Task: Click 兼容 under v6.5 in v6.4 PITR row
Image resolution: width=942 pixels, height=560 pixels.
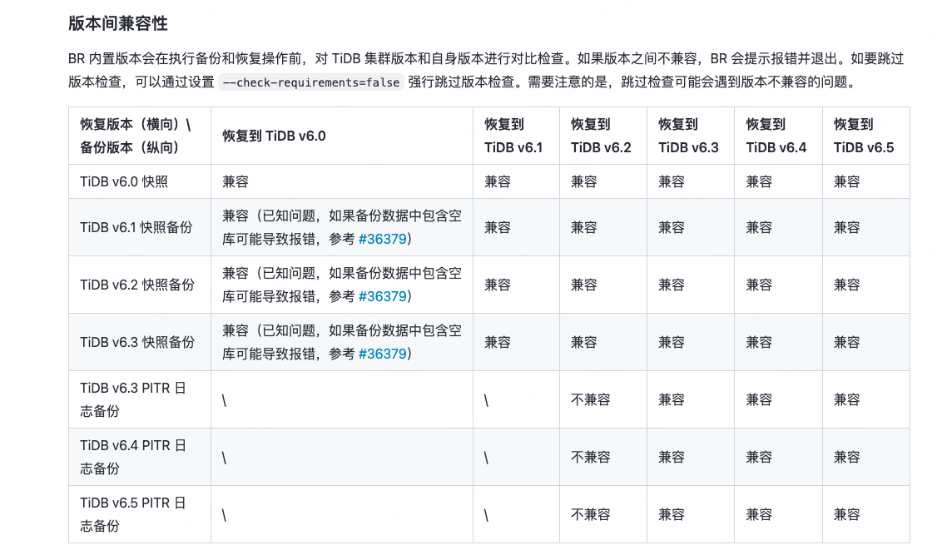Action: point(847,458)
